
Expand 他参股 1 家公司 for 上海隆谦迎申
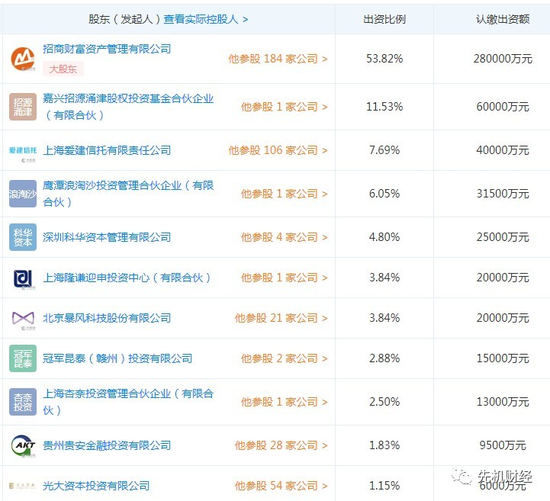284,278
